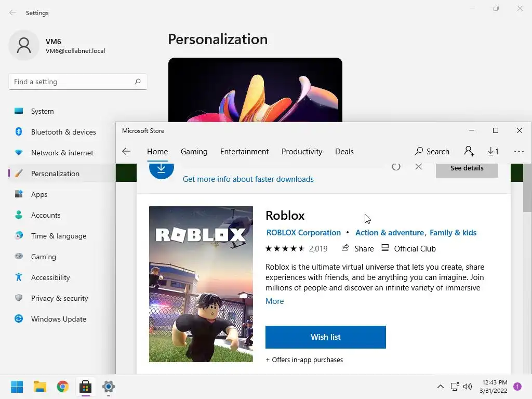Select Personalization in Settings sidebar
Screen dimensions: 532x399
pyautogui.click(x=61, y=174)
